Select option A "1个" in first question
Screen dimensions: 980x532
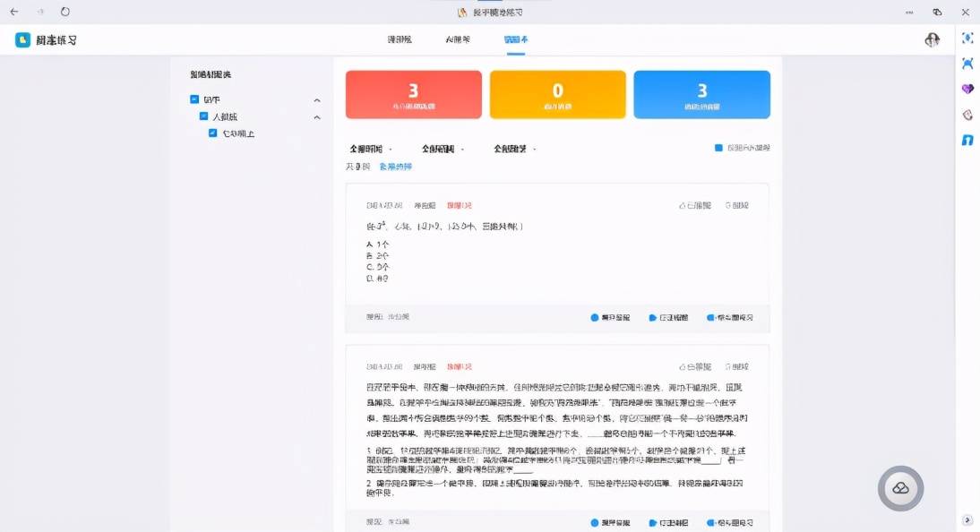(377, 245)
